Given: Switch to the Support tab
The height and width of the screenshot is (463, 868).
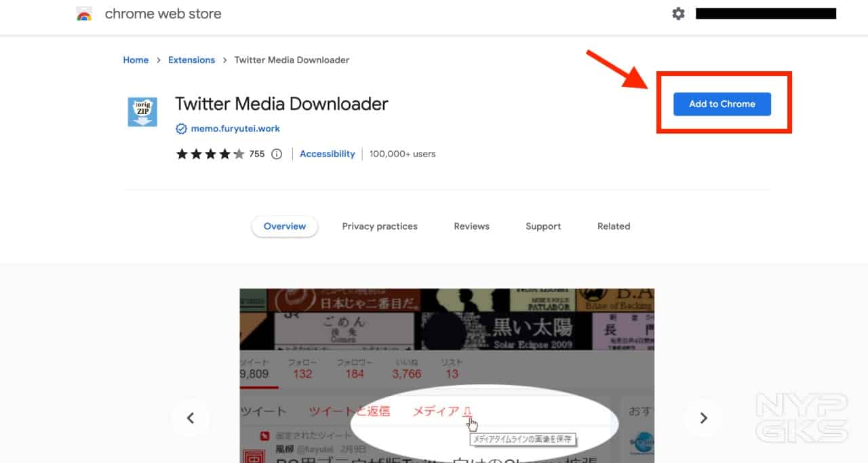Looking at the screenshot, I should point(543,226).
